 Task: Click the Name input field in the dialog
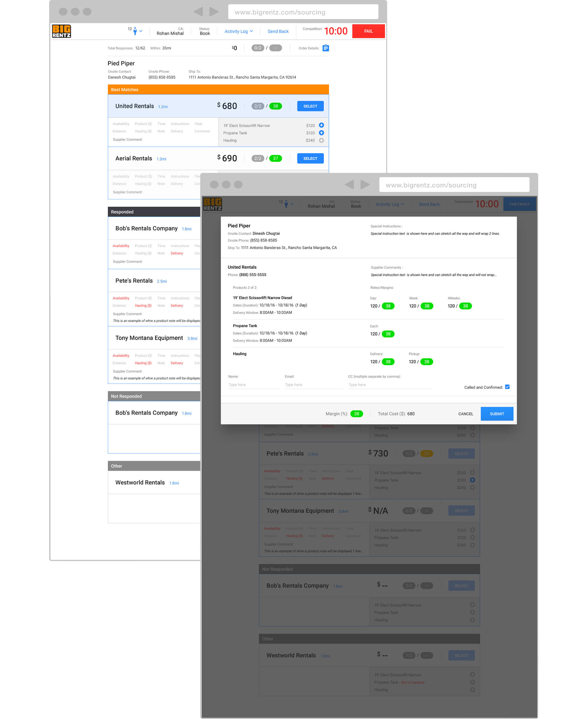254,385
